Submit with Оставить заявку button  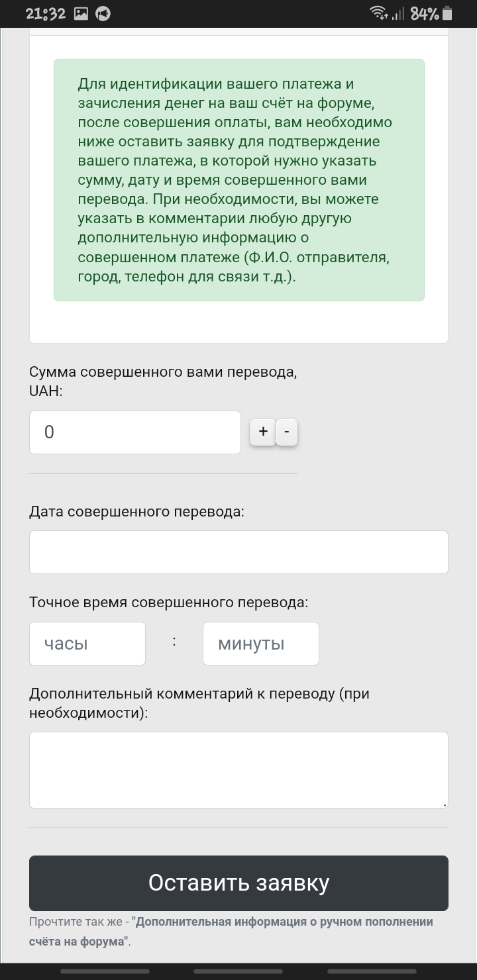(238, 883)
